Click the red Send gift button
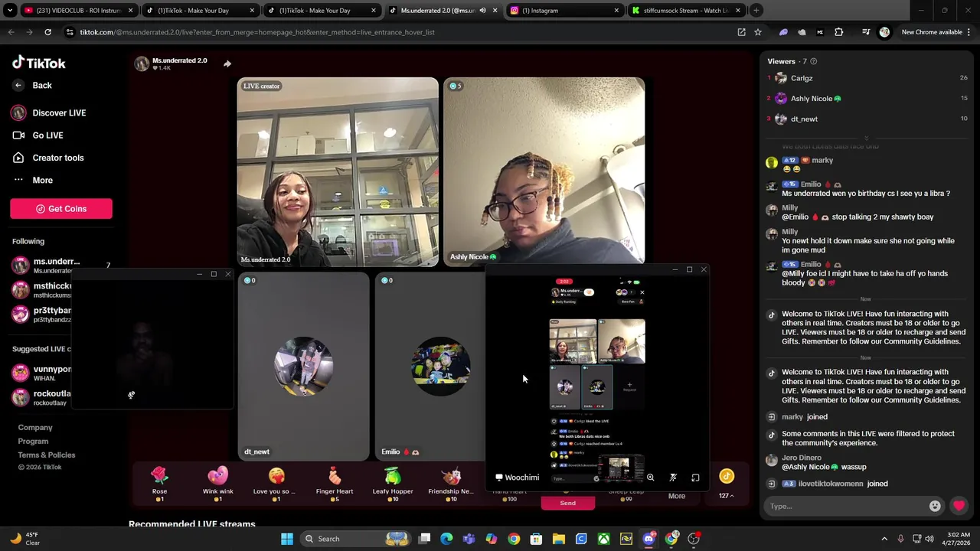 (567, 503)
